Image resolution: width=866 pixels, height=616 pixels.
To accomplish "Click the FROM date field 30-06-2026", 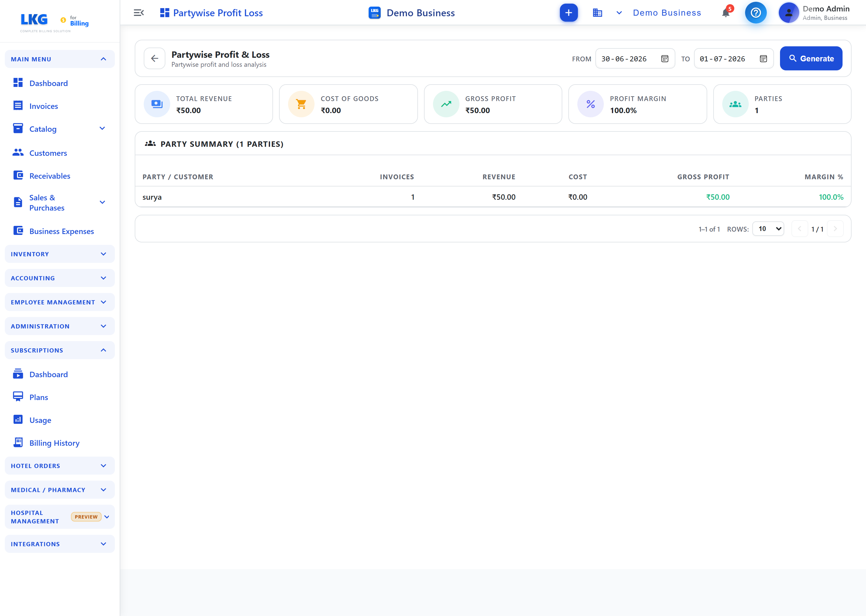I will [635, 58].
